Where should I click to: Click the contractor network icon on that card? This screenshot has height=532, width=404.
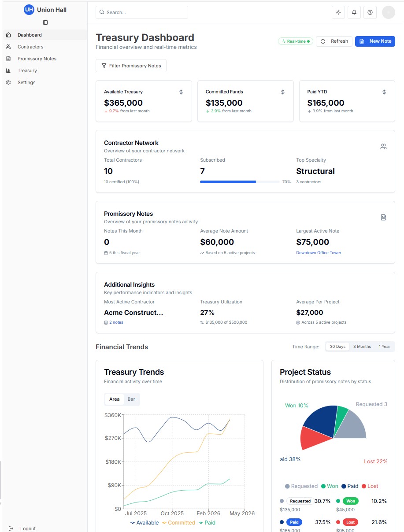(383, 146)
